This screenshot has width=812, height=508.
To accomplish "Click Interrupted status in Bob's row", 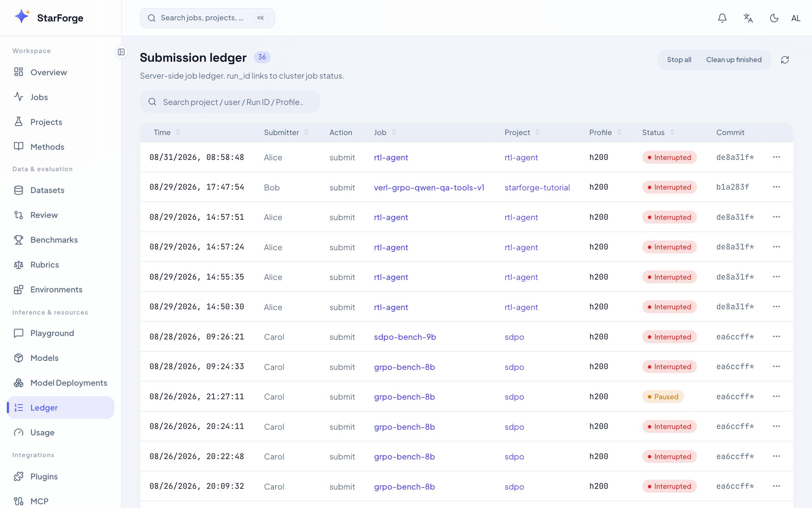I will 669,187.
